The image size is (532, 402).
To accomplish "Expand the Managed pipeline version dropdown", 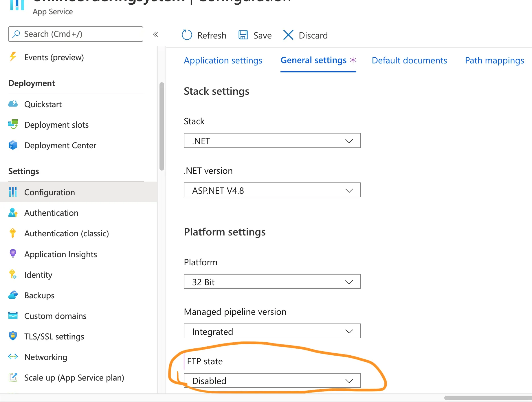I will point(272,331).
